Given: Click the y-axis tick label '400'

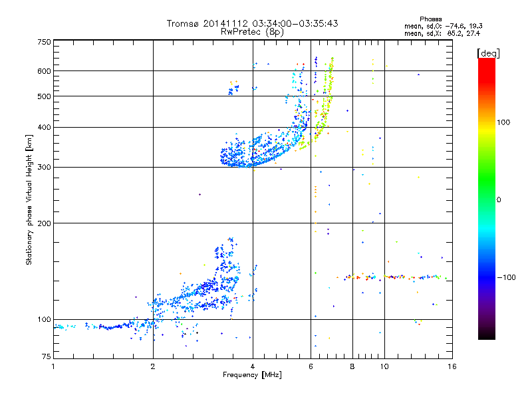Looking at the screenshot, I should pos(44,128).
